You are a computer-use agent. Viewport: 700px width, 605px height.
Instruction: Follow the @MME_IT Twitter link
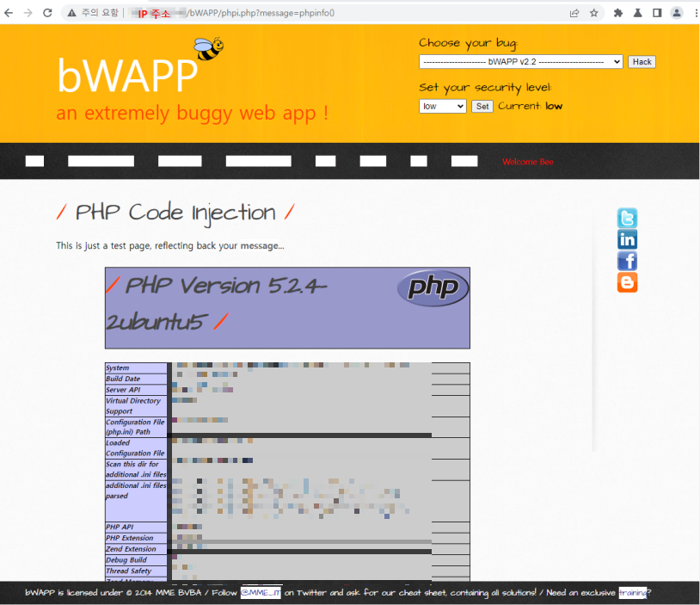261,592
